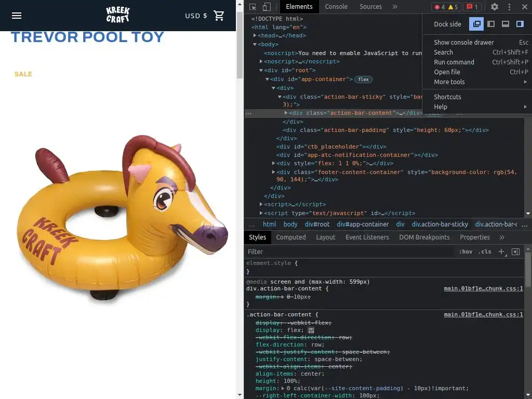Viewport: 532px width, 399px height.
Task: Select the ctb_placeholder div row
Action: [331, 147]
